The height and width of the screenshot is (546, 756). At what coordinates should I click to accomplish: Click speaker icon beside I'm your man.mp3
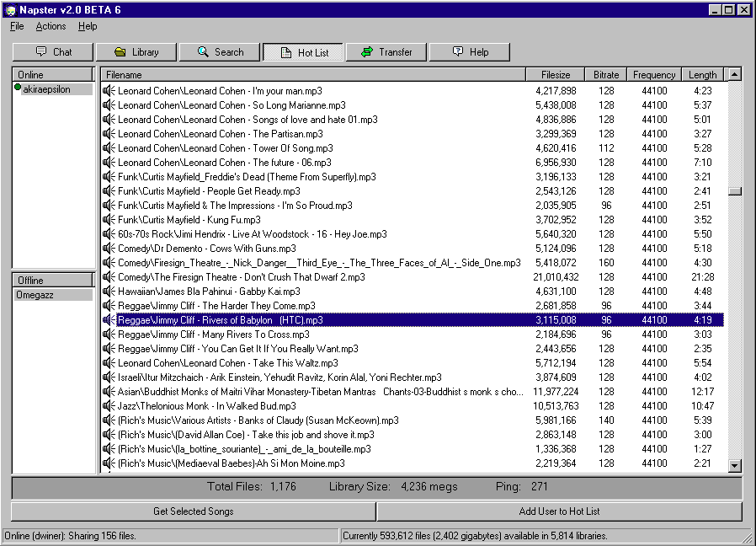[109, 91]
